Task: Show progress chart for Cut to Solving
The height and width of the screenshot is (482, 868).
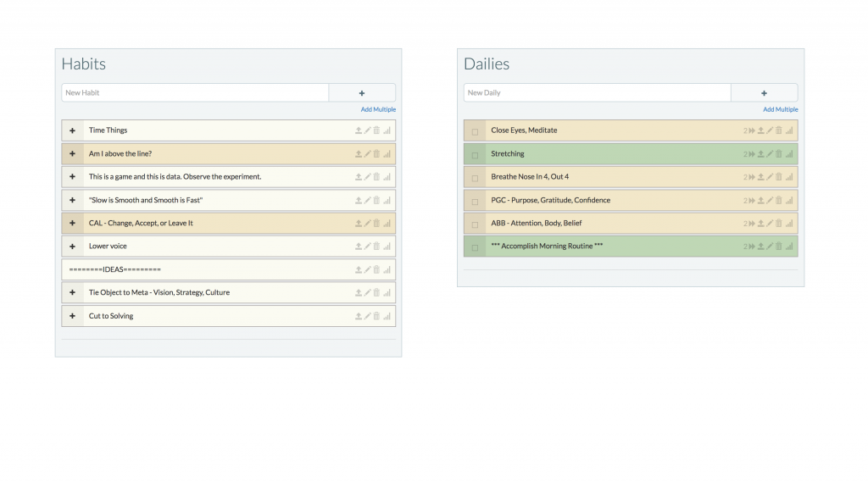Action: pos(387,316)
